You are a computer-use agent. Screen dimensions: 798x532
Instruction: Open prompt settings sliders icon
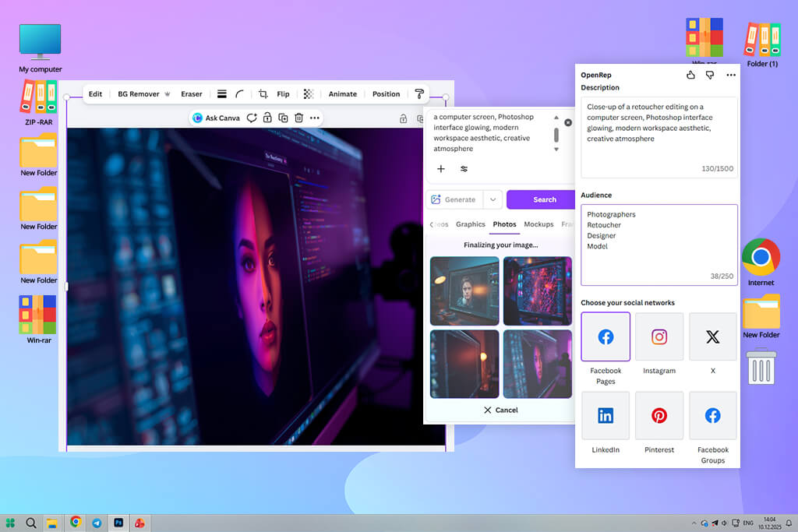click(x=464, y=169)
